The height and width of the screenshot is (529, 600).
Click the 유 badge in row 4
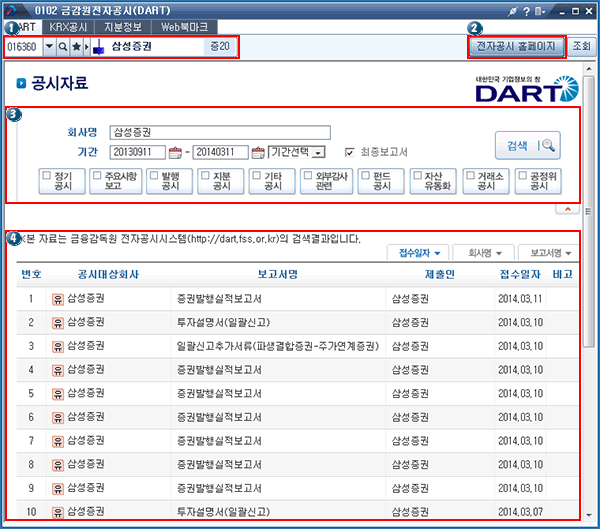click(58, 371)
